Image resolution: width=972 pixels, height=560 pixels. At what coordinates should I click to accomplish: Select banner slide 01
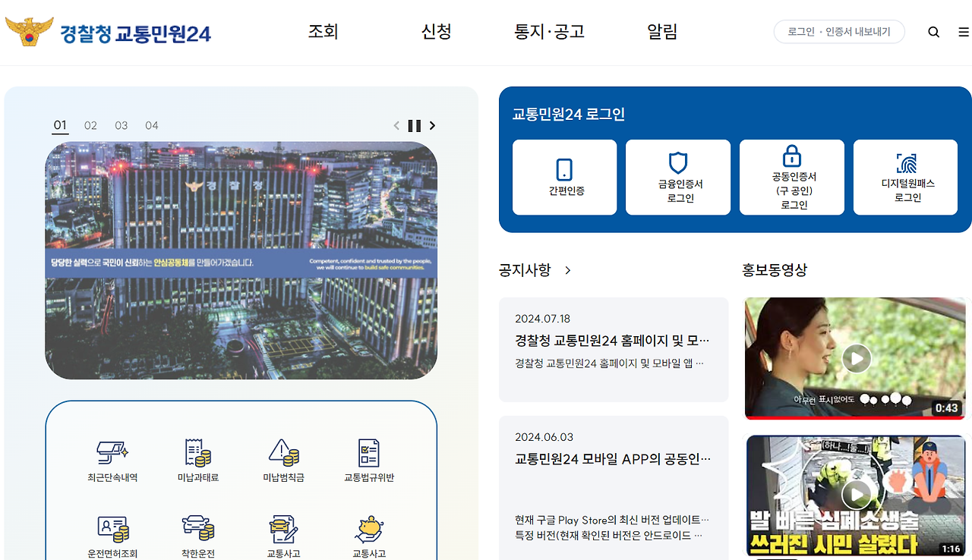coord(60,126)
